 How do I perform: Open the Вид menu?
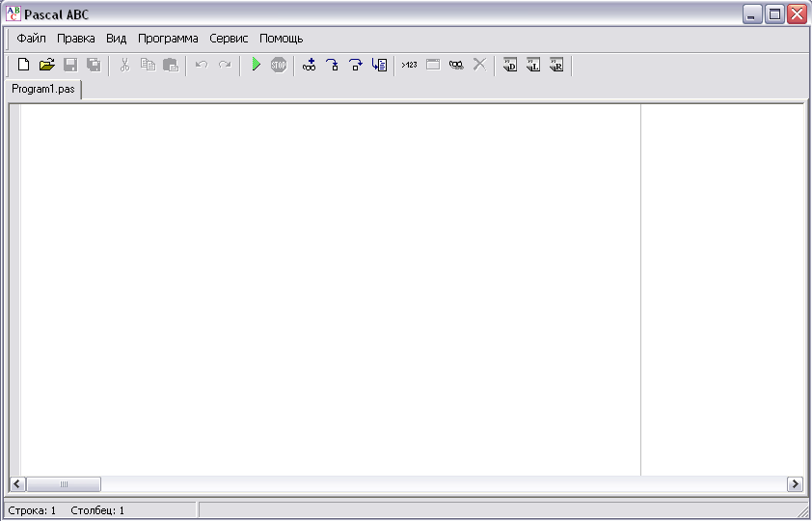pos(117,39)
